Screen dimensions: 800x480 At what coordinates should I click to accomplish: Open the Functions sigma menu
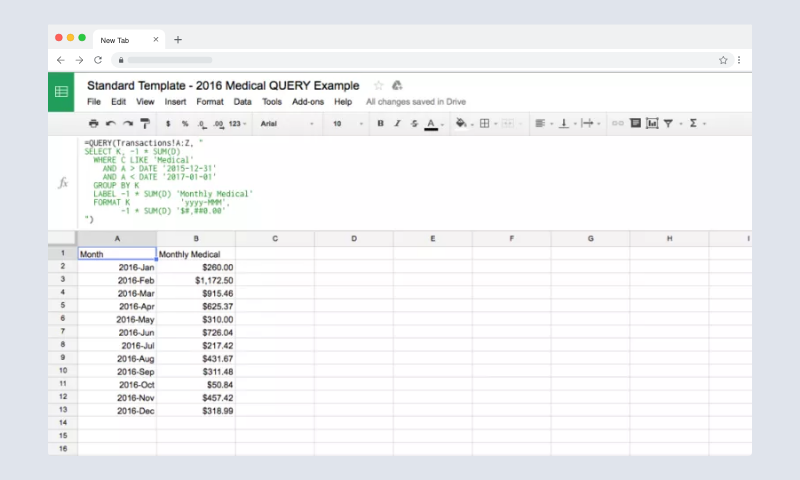(693, 123)
